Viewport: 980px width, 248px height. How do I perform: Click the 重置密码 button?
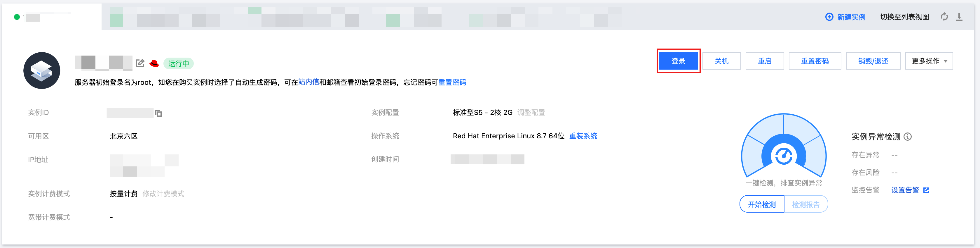click(x=815, y=61)
